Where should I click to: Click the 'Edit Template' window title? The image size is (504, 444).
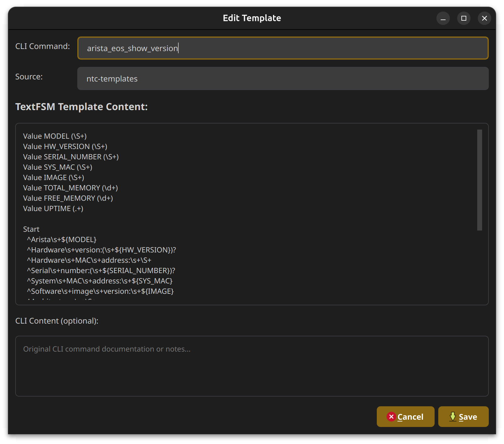point(252,18)
